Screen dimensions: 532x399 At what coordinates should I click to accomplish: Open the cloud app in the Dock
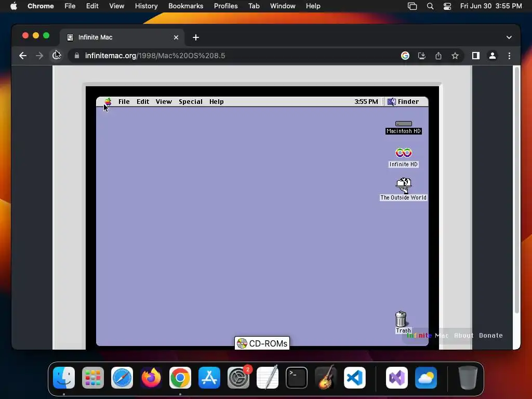pyautogui.click(x=426, y=378)
